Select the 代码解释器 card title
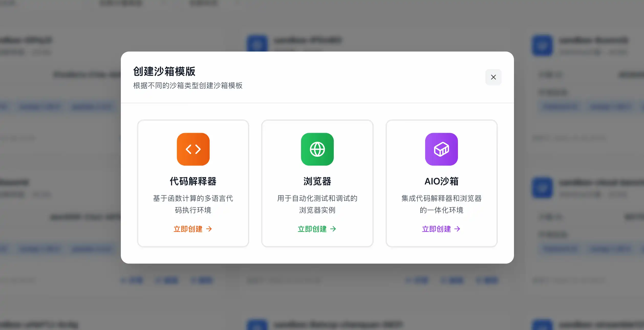This screenshot has width=644, height=330. point(193,181)
